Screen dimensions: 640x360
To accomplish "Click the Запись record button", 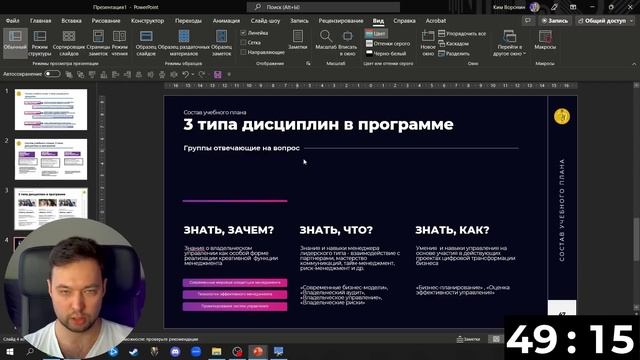I will tap(554, 20).
